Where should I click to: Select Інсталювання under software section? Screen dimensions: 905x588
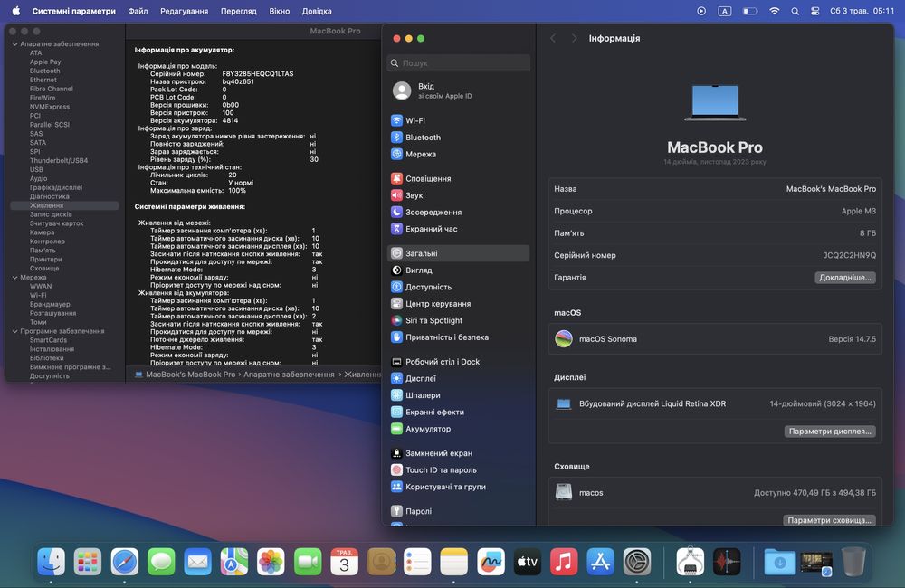52,349
